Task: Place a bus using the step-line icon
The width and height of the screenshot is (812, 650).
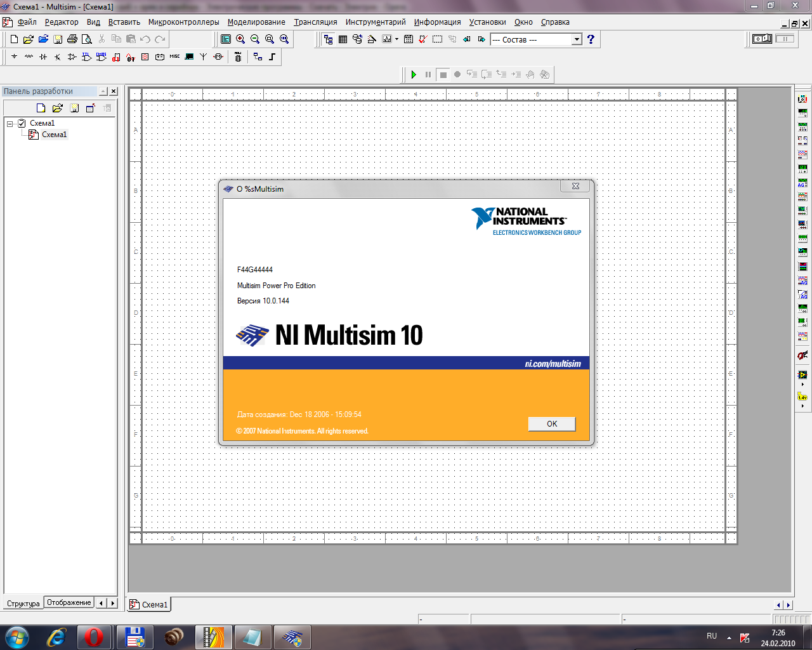Action: point(272,57)
